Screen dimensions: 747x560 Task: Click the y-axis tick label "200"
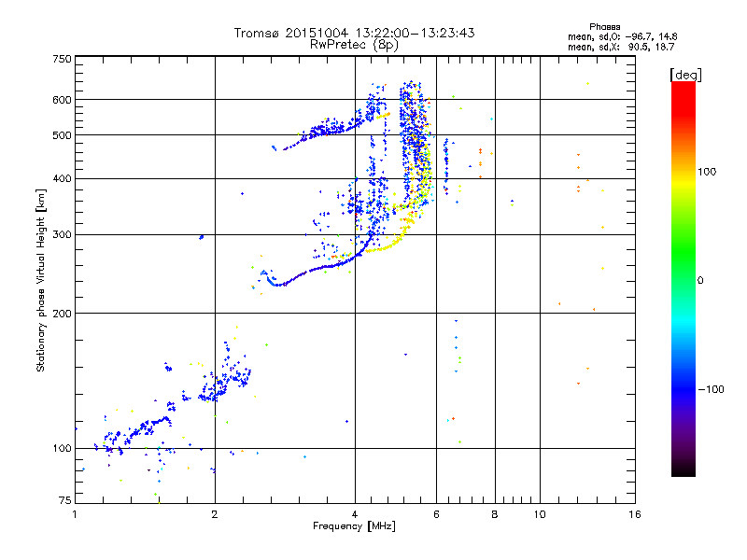(x=62, y=314)
